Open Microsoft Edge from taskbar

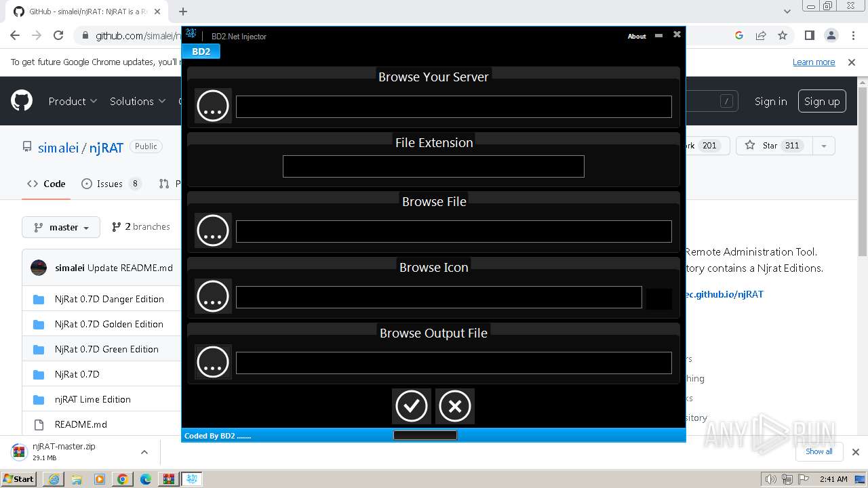point(146,479)
